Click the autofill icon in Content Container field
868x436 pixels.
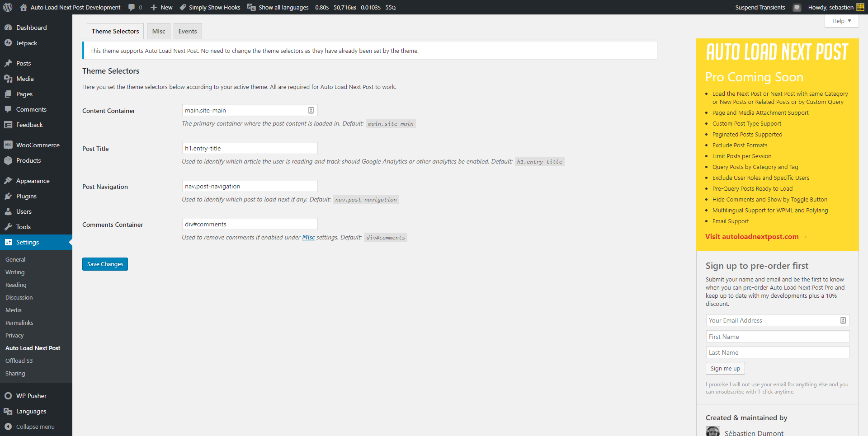point(311,110)
